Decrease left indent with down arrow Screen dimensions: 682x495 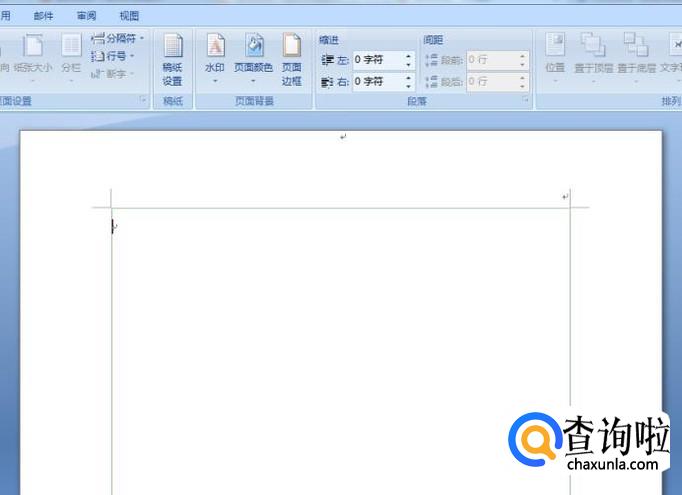click(x=408, y=64)
